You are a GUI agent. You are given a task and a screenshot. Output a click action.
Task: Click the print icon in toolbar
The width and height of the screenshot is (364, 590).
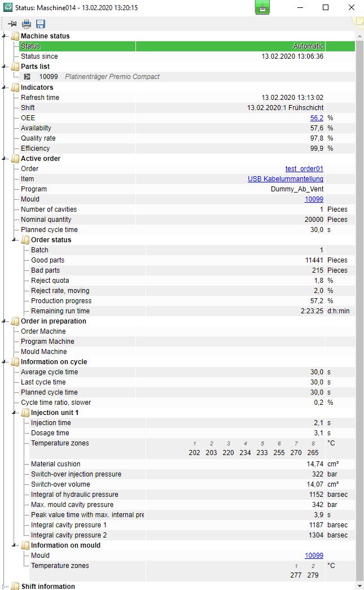27,24
